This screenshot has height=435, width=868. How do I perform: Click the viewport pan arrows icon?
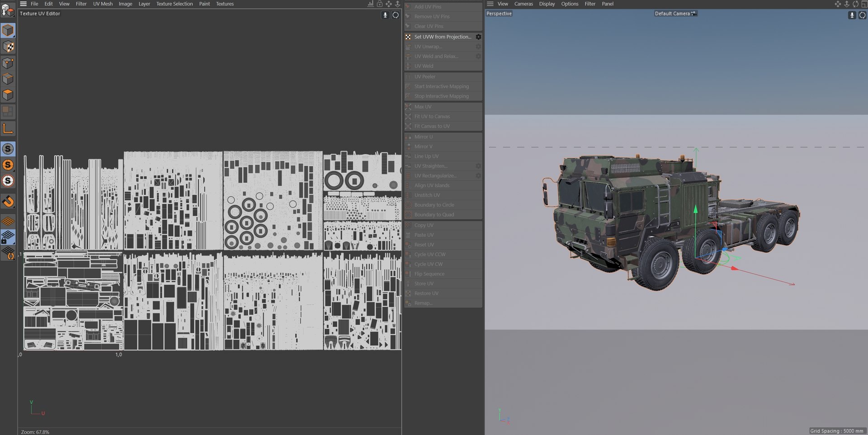pos(838,4)
